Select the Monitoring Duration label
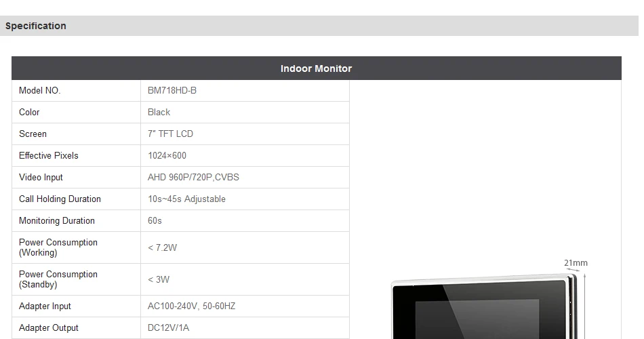Screen dimensions: 644x339 pos(57,221)
